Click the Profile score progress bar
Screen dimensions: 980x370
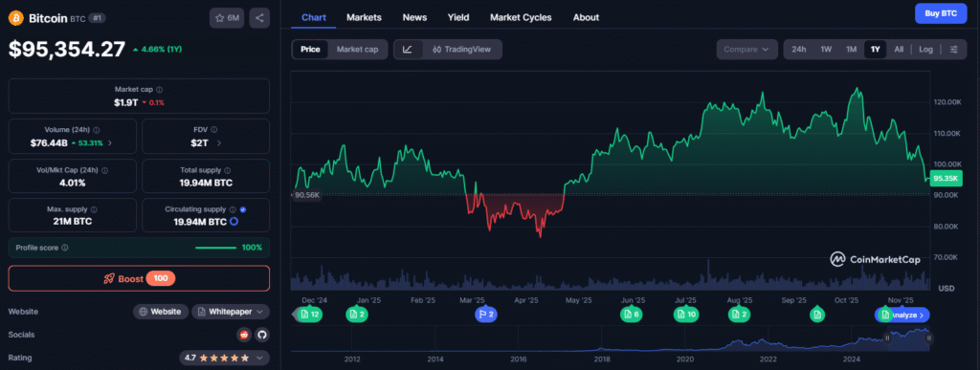tap(216, 248)
